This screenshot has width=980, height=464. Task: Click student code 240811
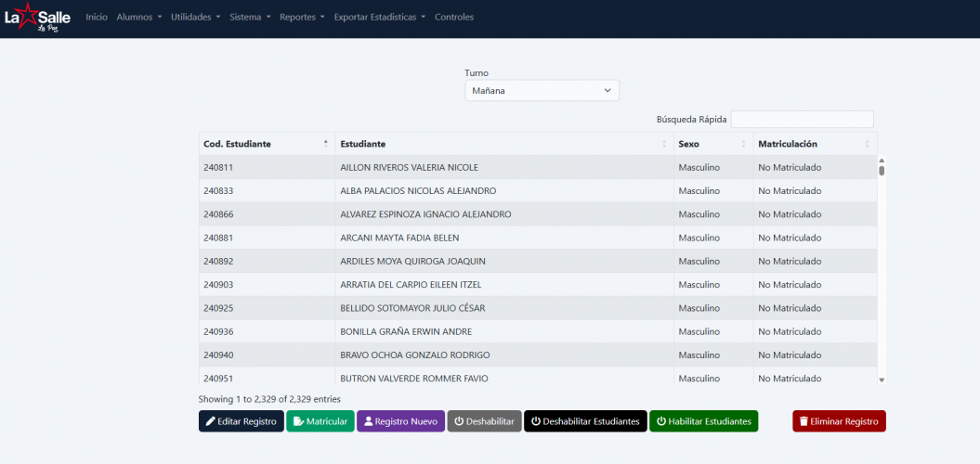coord(218,167)
